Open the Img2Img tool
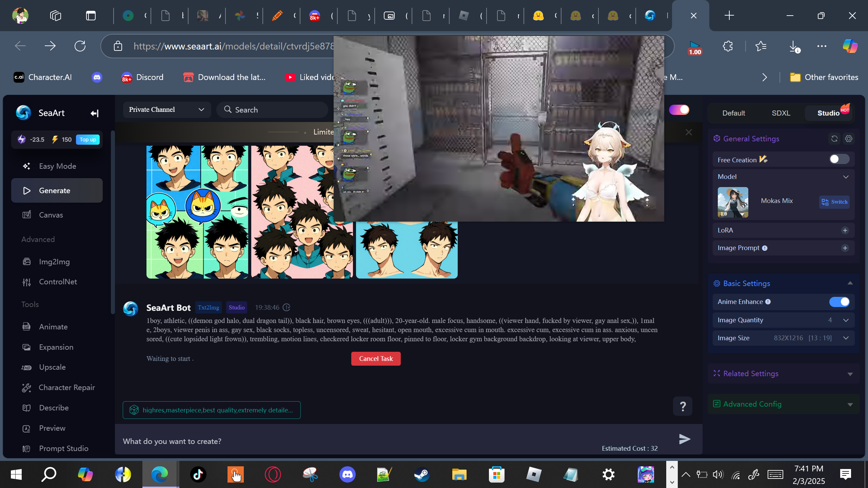This screenshot has width=868, height=488. click(x=57, y=262)
